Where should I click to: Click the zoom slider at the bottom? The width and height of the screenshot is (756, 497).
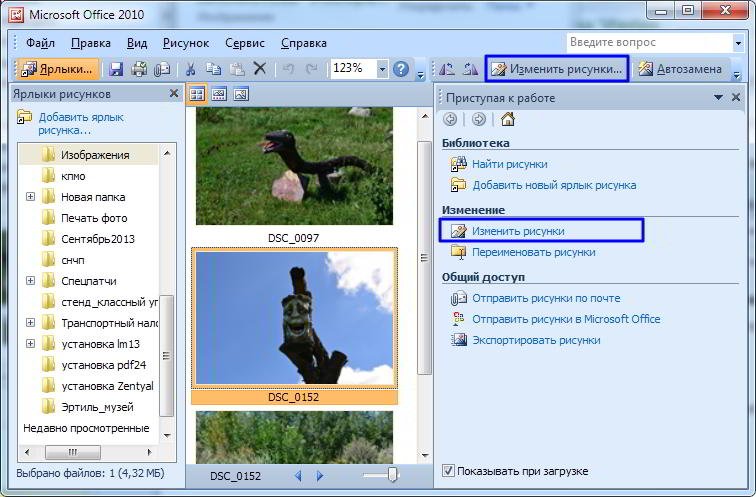393,474
